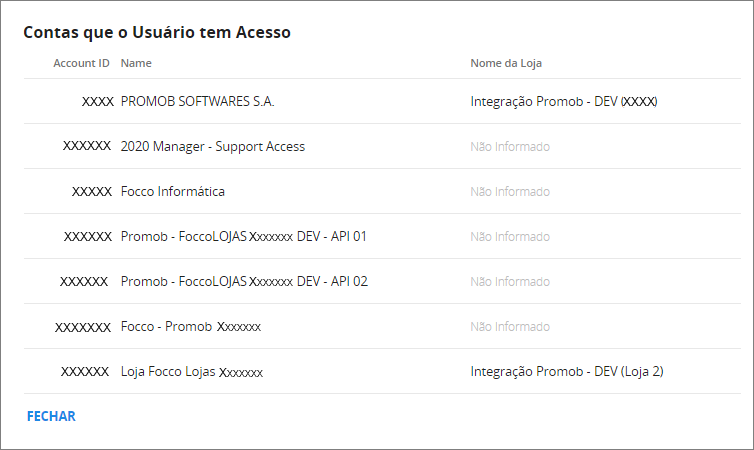Click store name Integração Promob - DEV (Loja 2)
Image resolution: width=754 pixels, height=450 pixels.
pos(567,371)
